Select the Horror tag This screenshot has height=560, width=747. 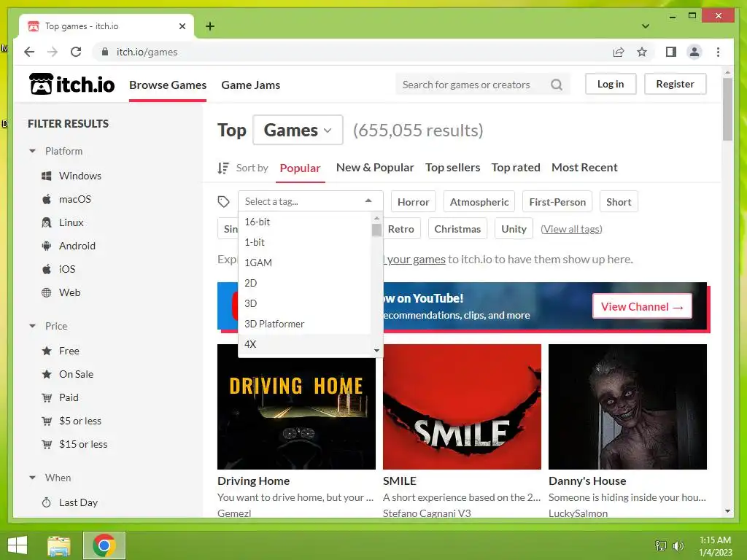[x=414, y=202]
